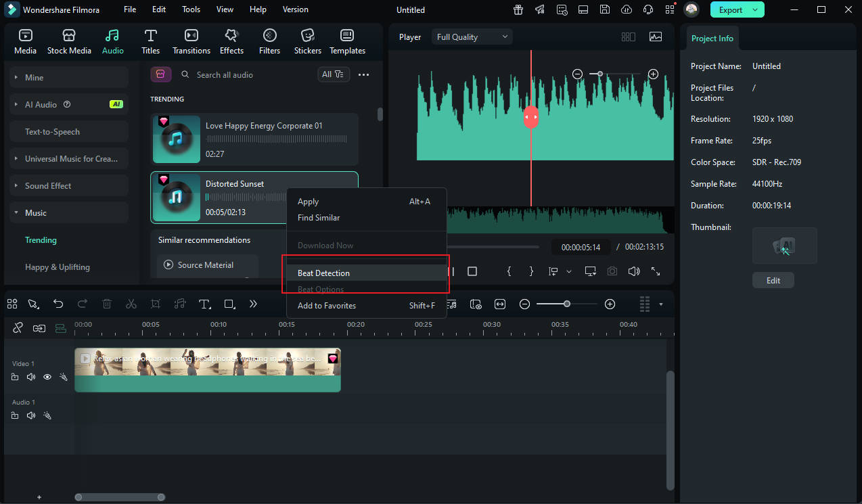Collapse the Music category
Screen dimensions: 862x504
tap(69, 213)
